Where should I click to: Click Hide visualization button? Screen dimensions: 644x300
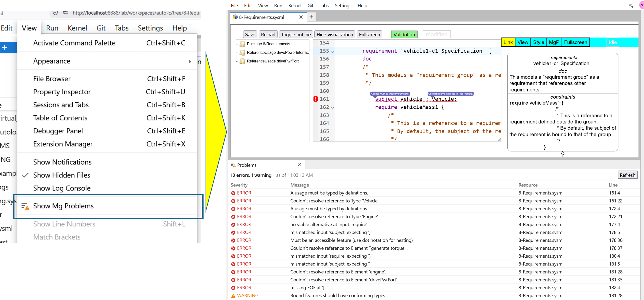[334, 35]
